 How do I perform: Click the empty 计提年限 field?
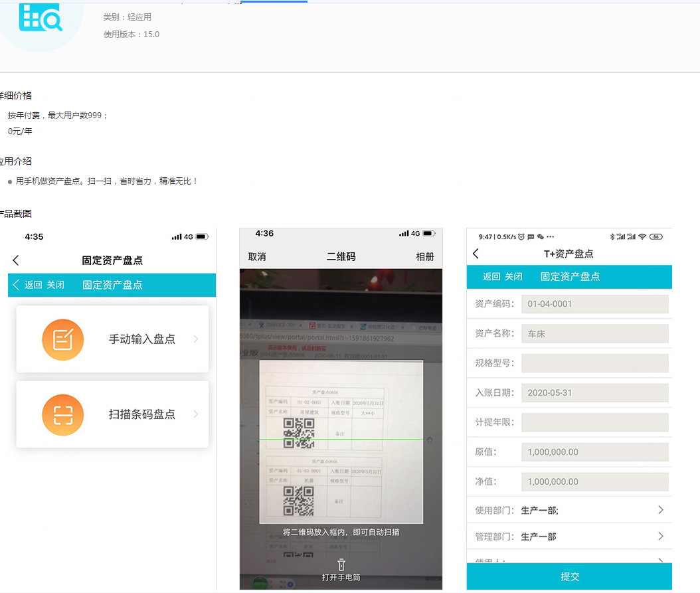(x=595, y=422)
